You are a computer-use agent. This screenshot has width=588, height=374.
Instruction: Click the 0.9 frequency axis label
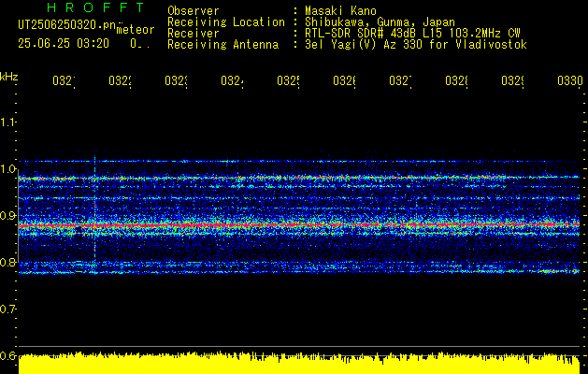7,216
